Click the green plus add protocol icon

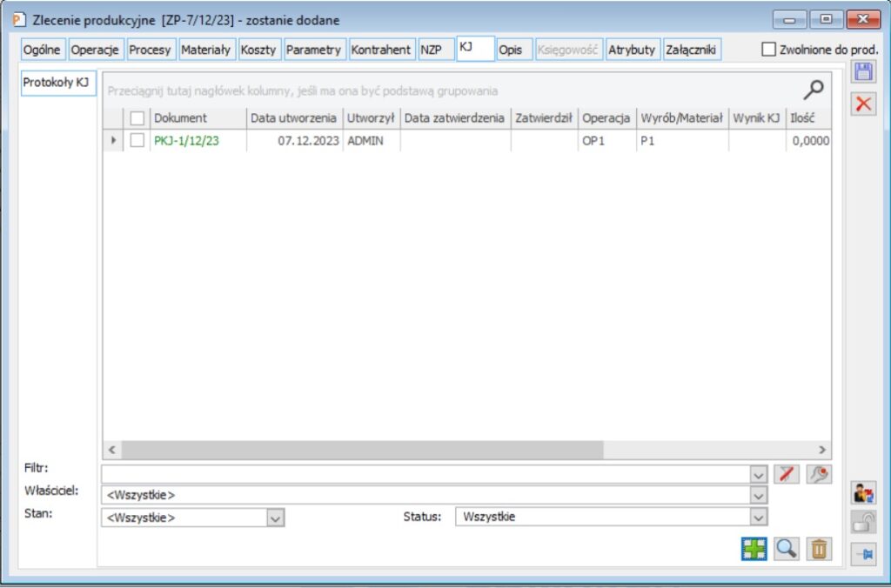(x=754, y=549)
